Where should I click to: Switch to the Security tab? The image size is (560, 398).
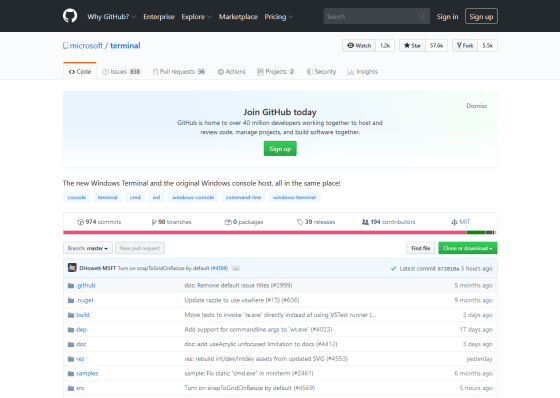tap(321, 71)
